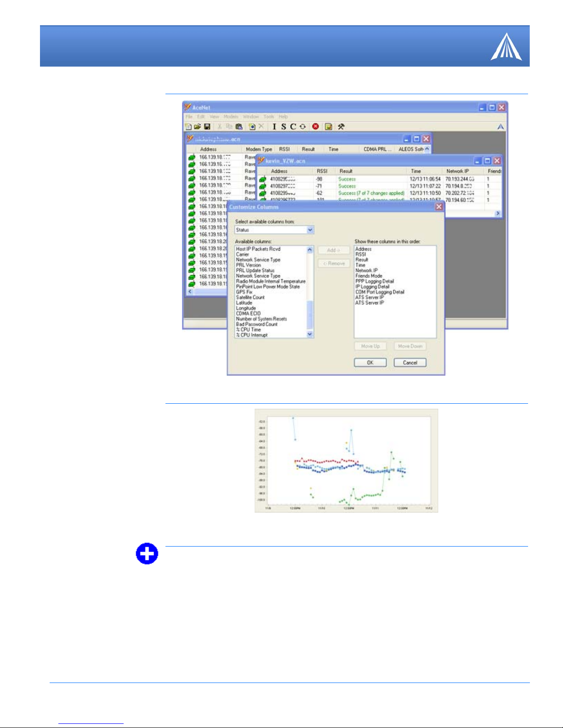Screen dimensions: 563x728
Task: Select % CPU Interrupt in Available columns
Action: pos(252,335)
